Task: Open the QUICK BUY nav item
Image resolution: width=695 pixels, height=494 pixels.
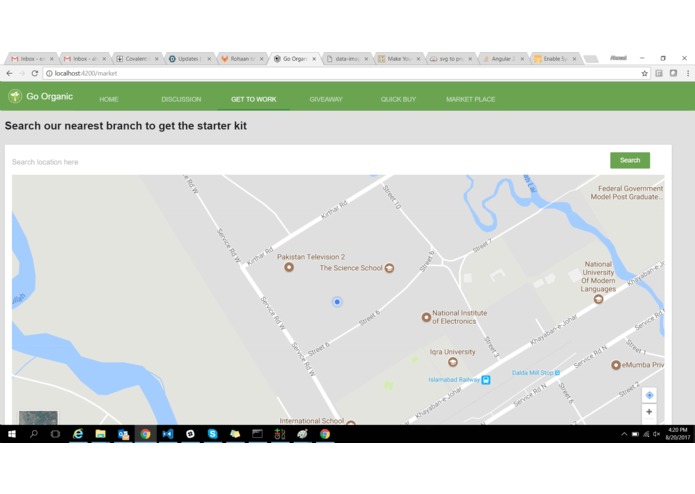Action: point(398,99)
